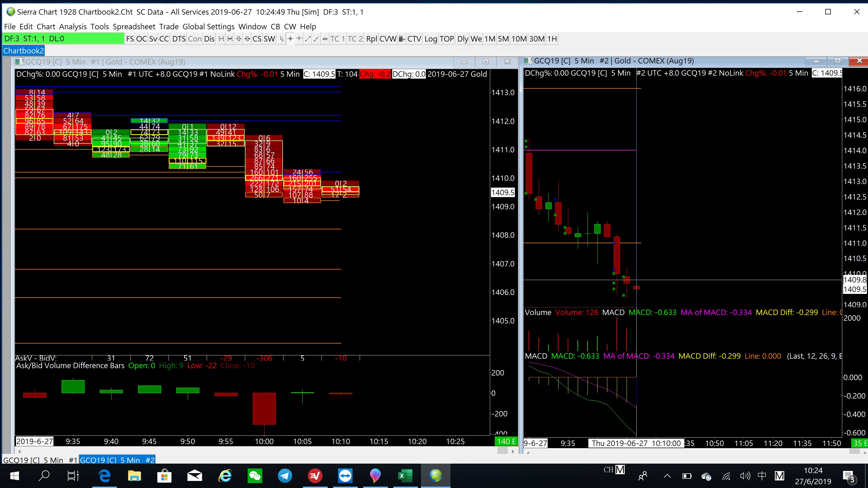Open the Global Settings menu
The width and height of the screenshot is (868, 488).
click(x=208, y=27)
